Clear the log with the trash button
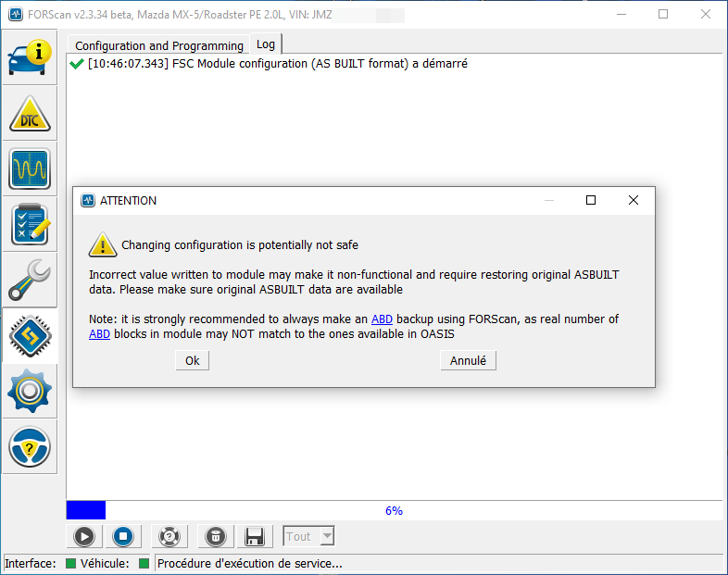Screen dimensions: 728x575 (x=216, y=536)
